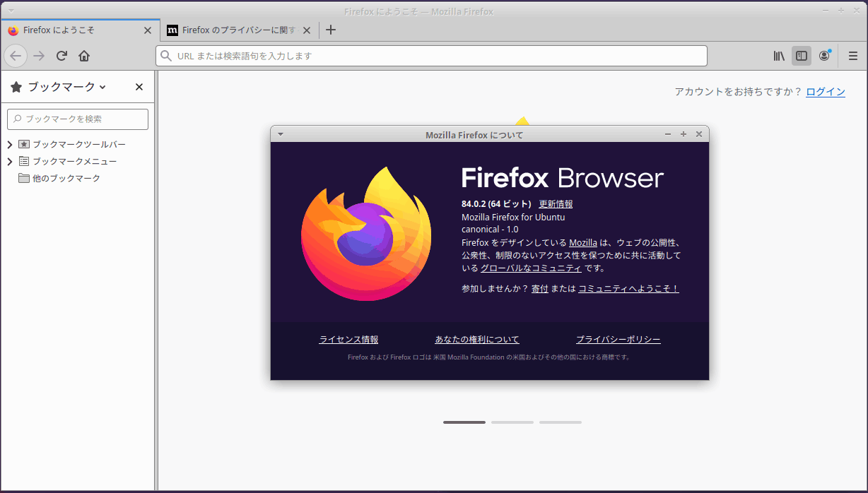Open the グローバルなコミュニティ link

pyautogui.click(x=531, y=268)
